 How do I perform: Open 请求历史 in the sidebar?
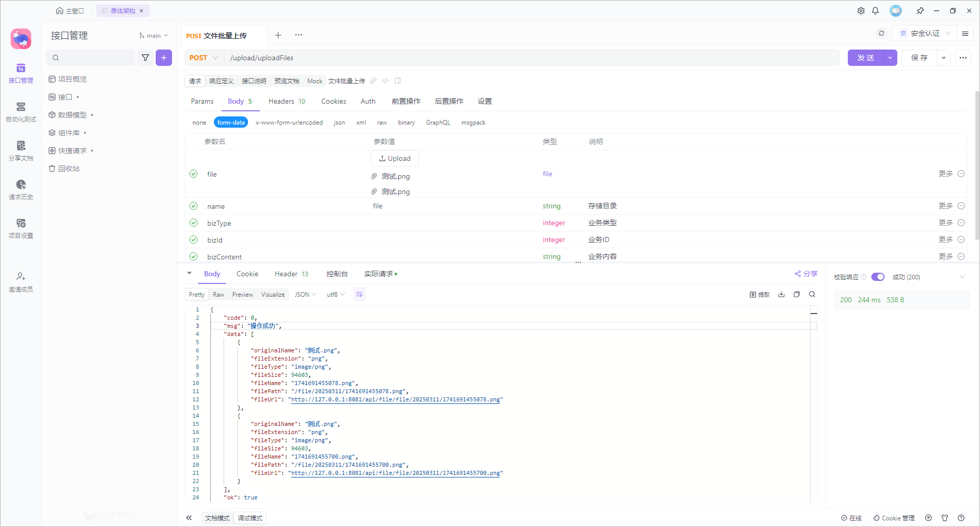[x=21, y=189]
